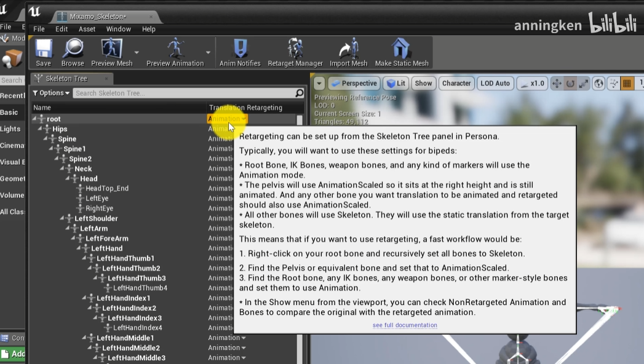Viewport: 644px width, 364px height.
Task: Open the Skeleton Tree Options dropdown
Action: [x=51, y=93]
